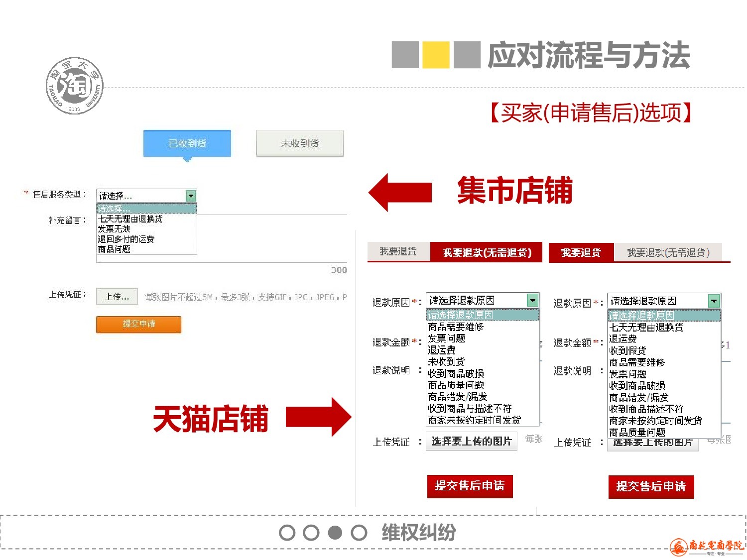Image resolution: width=747 pixels, height=560 pixels.
Task: Choose 商品质量问题 in right refund list
Action: click(664, 433)
